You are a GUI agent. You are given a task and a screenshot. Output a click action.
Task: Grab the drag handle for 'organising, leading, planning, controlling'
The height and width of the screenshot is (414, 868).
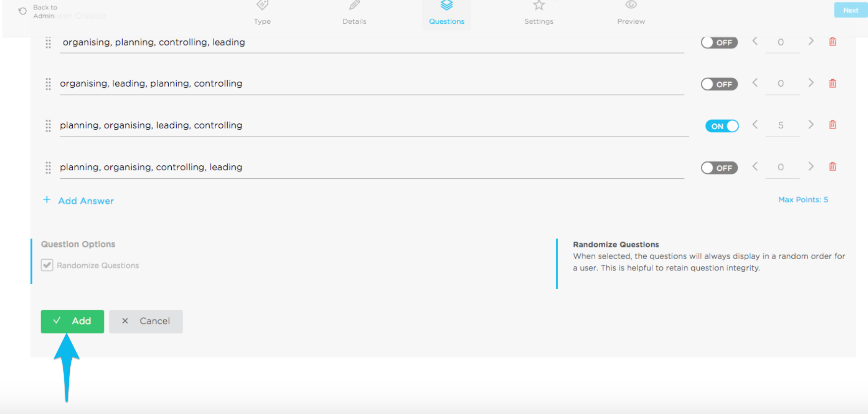48,84
